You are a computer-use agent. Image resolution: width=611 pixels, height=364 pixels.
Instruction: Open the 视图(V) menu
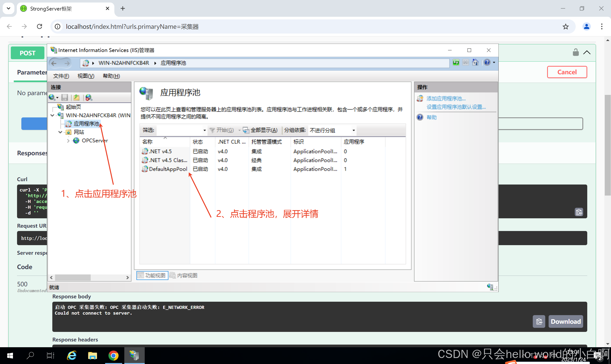click(86, 76)
